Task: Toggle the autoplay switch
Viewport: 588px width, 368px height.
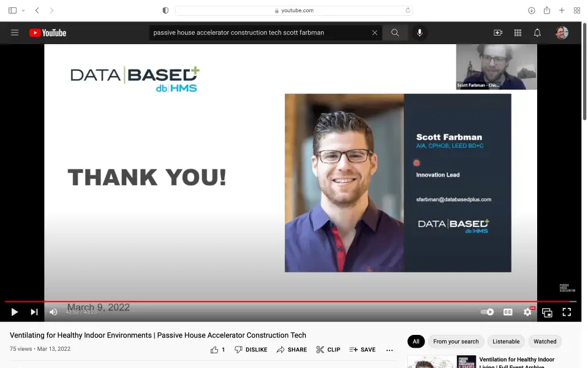Action: coord(488,312)
